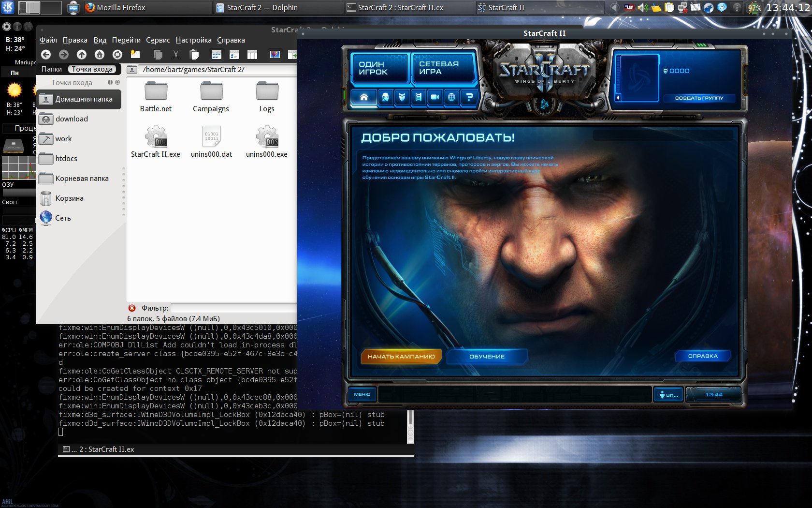
Task: Open the Вид menu in Dolphin
Action: 100,40
